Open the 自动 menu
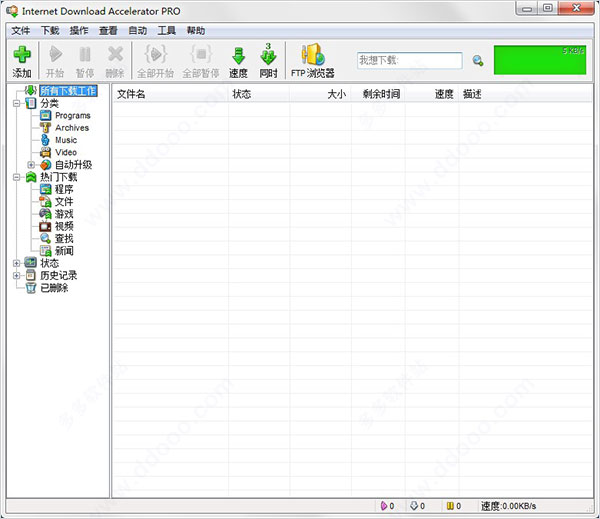 138,31
